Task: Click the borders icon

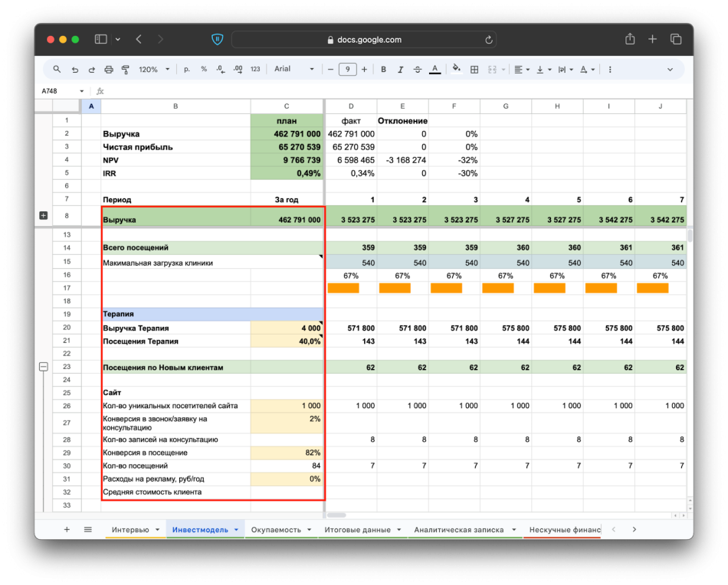Action: point(474,69)
